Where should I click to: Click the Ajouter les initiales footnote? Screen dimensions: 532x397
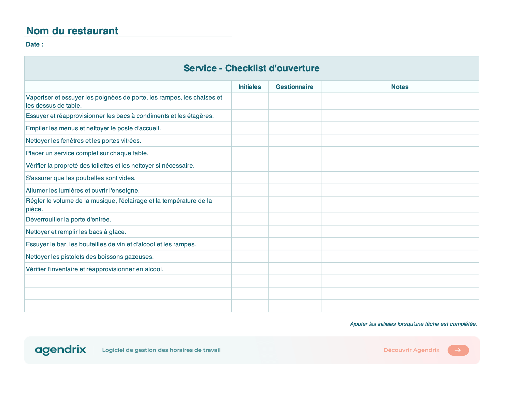(413, 324)
